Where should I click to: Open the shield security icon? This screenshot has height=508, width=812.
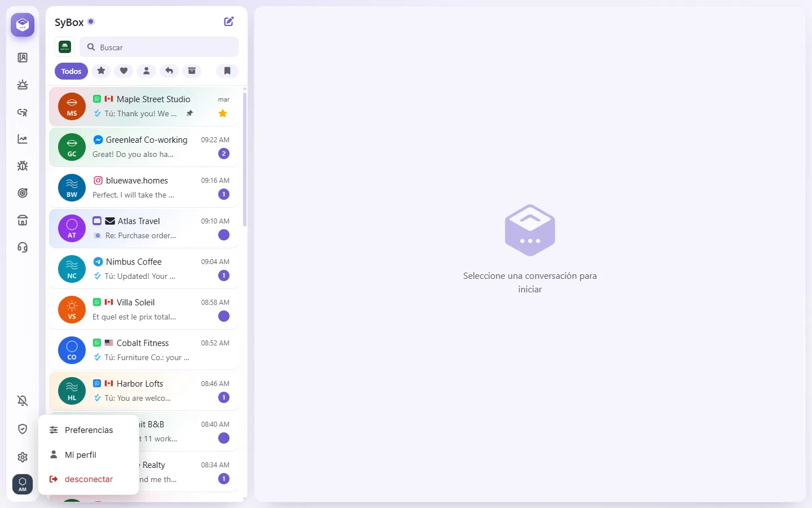pos(23,429)
